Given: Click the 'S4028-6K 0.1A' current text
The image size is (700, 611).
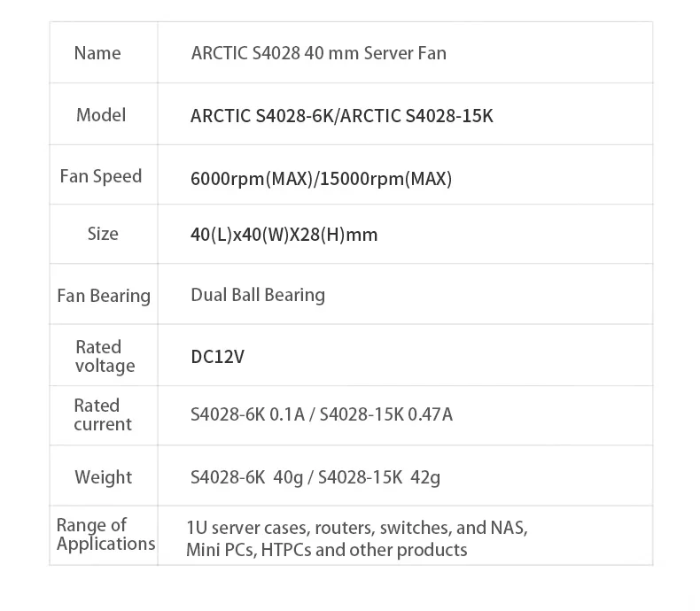Looking at the screenshot, I should pos(247,414).
